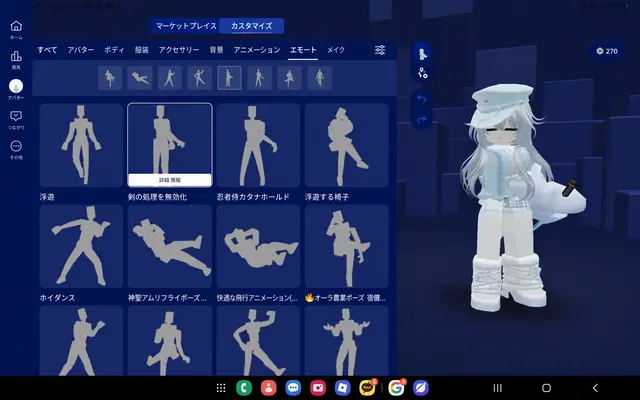Select the seventh emote slot
Image resolution: width=640 pixels, height=400 pixels.
[289, 78]
